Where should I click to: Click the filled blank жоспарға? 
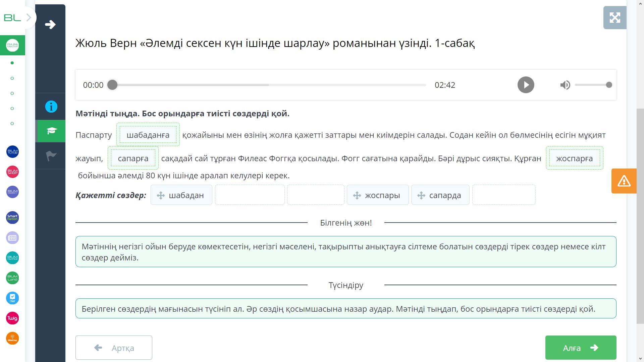pos(574,158)
